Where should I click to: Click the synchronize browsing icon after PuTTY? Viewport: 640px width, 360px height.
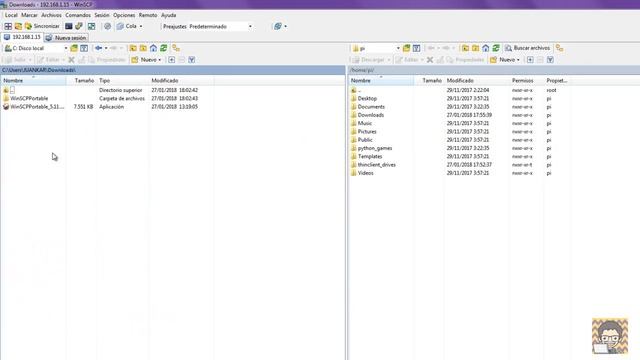point(91,26)
